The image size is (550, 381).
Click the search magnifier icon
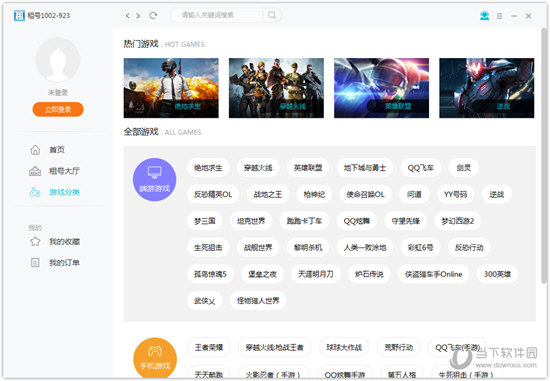[272, 15]
